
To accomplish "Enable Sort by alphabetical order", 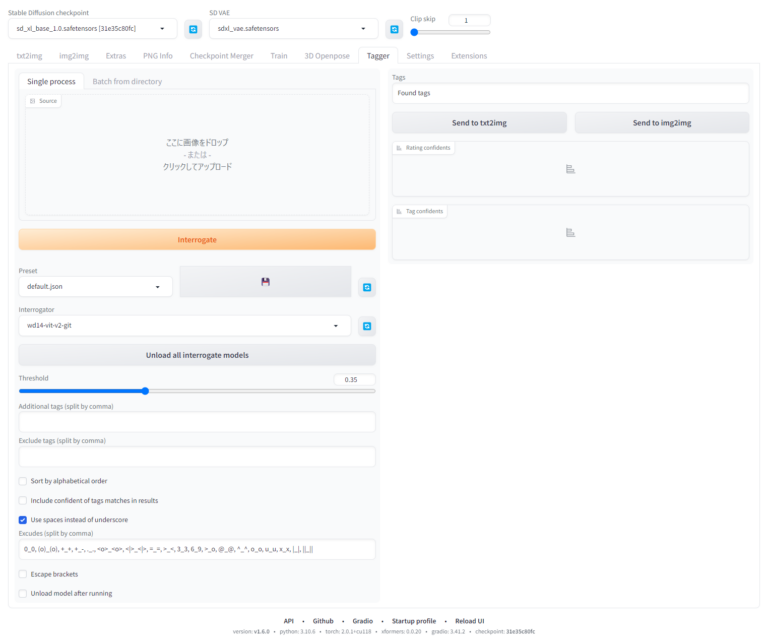I will 23,481.
